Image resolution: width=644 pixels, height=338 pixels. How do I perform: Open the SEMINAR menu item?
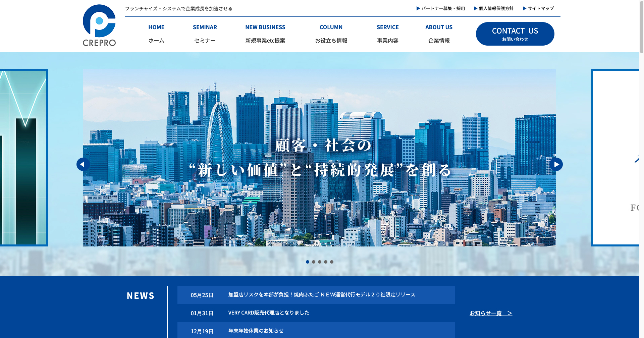coord(205,34)
